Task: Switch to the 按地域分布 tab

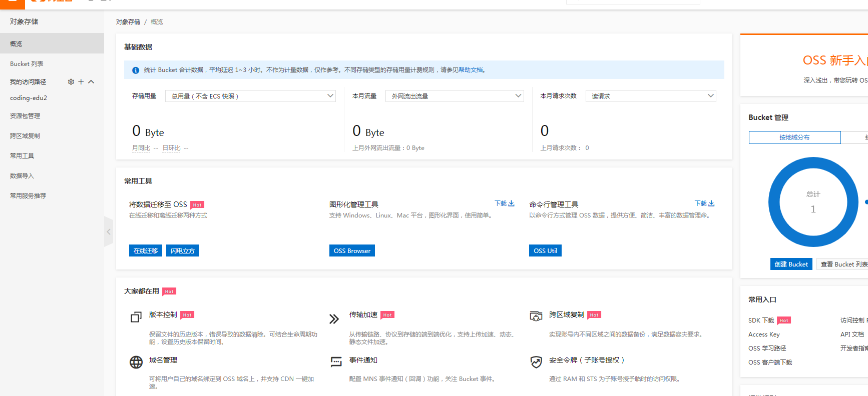Action: pyautogui.click(x=794, y=137)
